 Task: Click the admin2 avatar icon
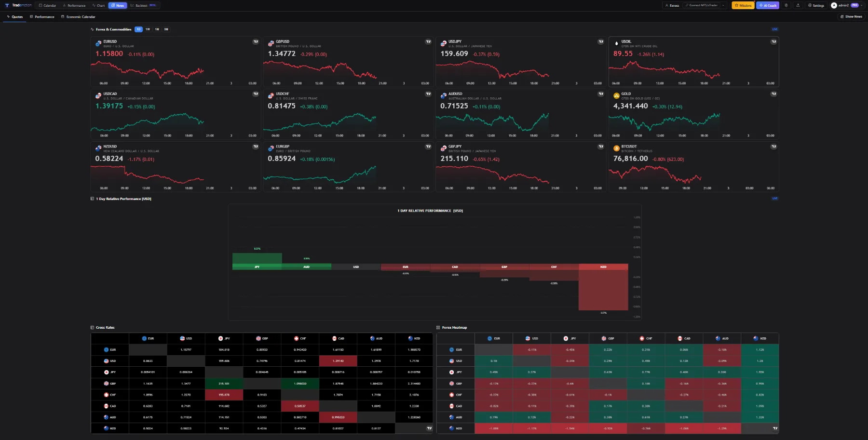click(x=834, y=5)
